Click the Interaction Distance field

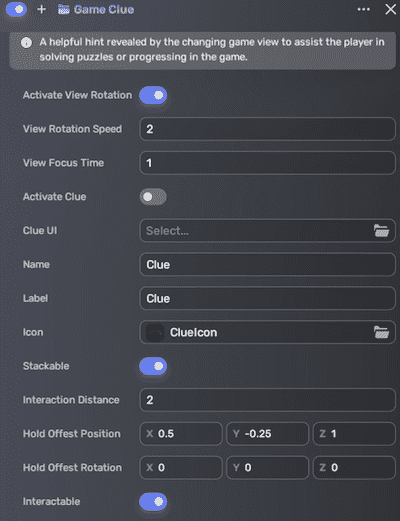267,400
